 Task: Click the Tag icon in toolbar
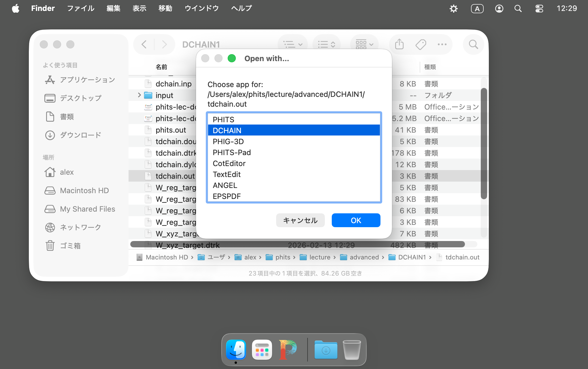[x=421, y=44]
